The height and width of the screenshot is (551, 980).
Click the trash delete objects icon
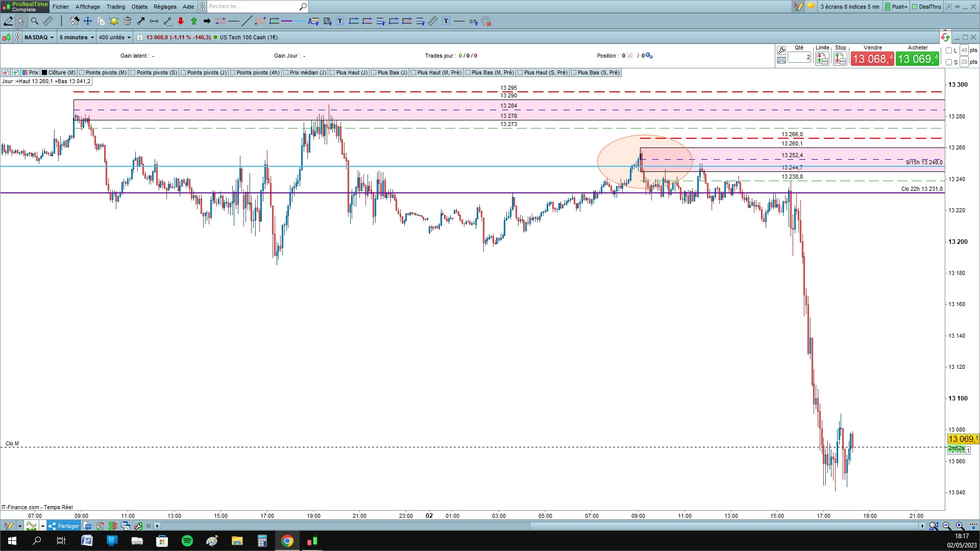pyautogui.click(x=128, y=21)
